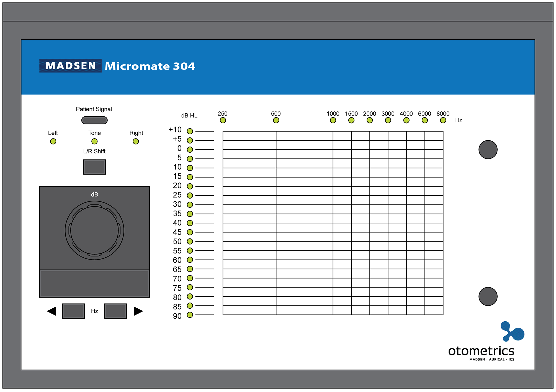Click the MADSEN brand logo
556x392 pixels.
coord(71,66)
